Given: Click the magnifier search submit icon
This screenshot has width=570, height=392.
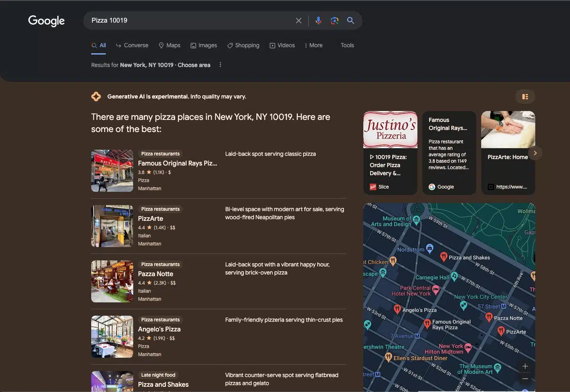Looking at the screenshot, I should pos(350,21).
